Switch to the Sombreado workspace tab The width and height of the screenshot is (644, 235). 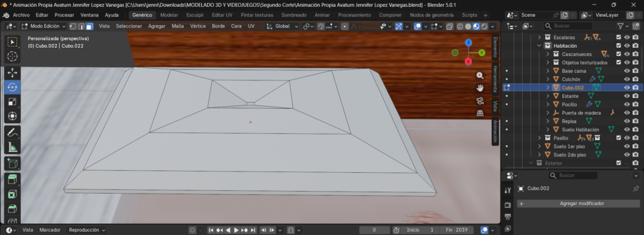pyautogui.click(x=294, y=15)
